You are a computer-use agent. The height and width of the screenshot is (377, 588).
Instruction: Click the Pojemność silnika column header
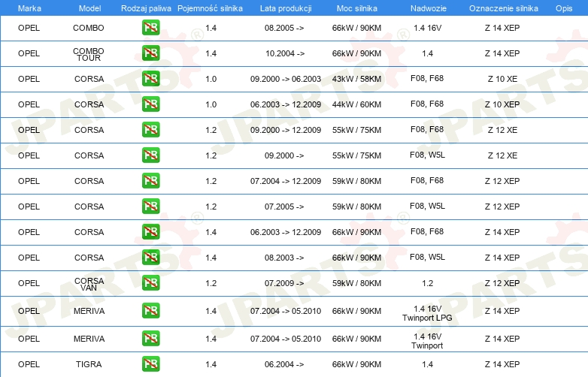point(210,8)
